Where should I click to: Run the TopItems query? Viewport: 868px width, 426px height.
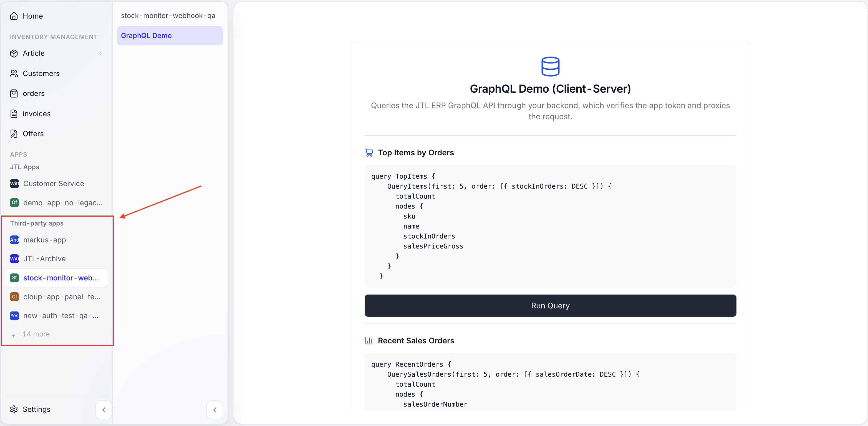(550, 305)
